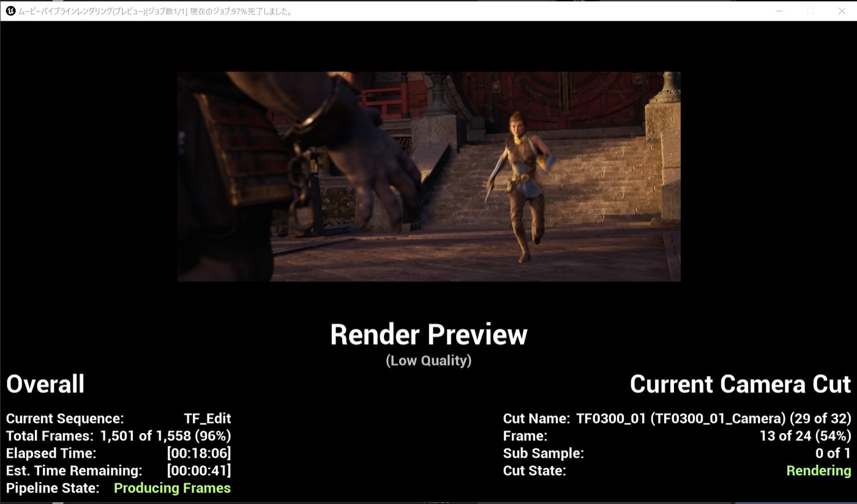
Task: Click the Render Preview heading
Action: (x=428, y=335)
